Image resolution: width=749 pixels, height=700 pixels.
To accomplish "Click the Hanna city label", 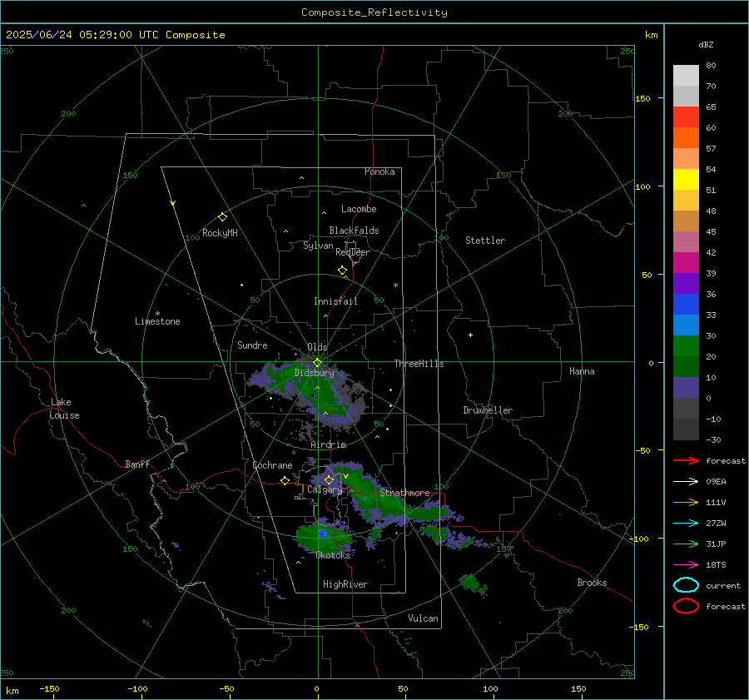I will tap(582, 371).
